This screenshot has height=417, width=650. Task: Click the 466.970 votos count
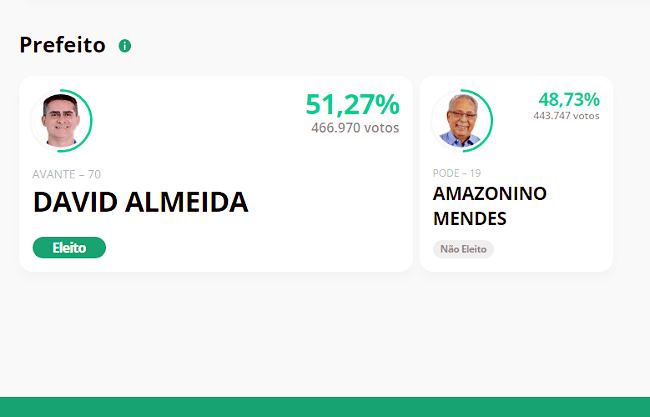click(x=355, y=128)
